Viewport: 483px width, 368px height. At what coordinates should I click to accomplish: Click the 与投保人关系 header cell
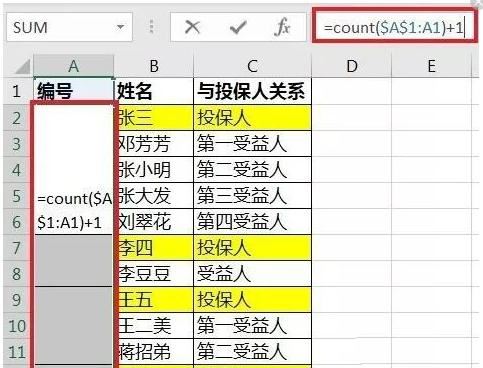click(x=252, y=91)
